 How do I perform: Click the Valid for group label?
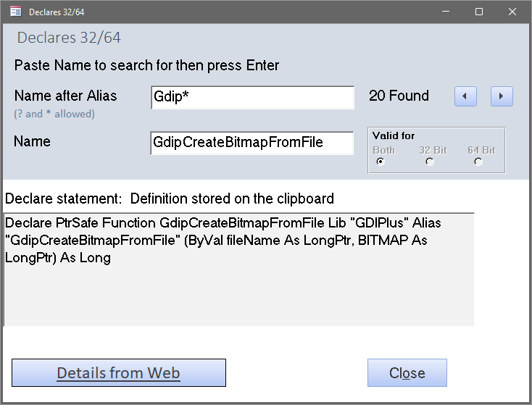tap(394, 135)
